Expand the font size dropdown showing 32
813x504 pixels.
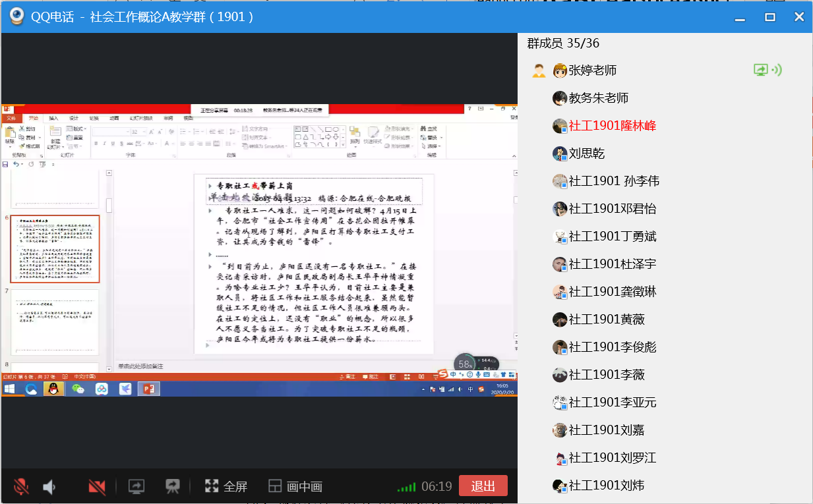pyautogui.click(x=143, y=132)
